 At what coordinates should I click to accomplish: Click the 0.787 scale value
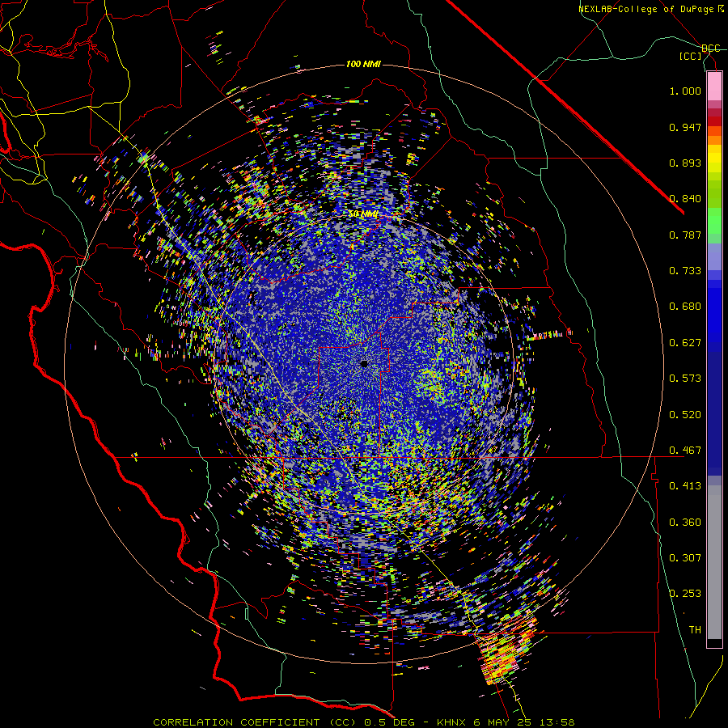coord(685,235)
